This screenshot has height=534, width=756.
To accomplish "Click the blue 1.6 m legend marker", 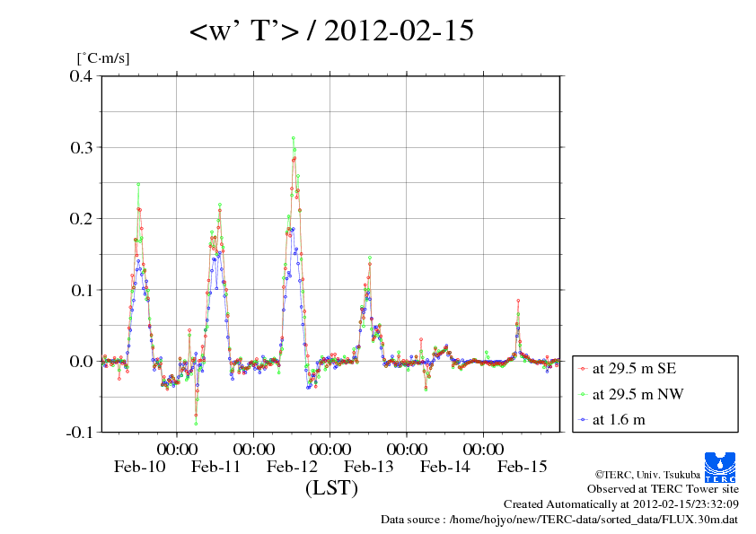I will 584,420.
